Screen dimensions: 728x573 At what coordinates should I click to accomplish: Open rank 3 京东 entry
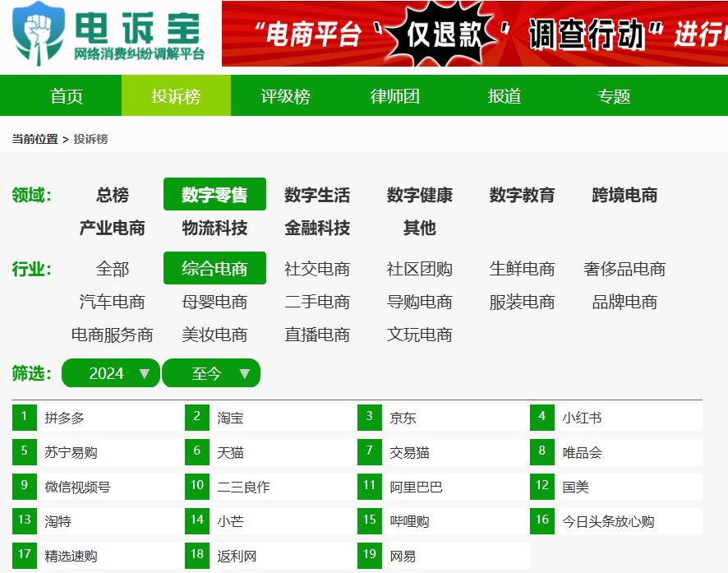point(444,418)
